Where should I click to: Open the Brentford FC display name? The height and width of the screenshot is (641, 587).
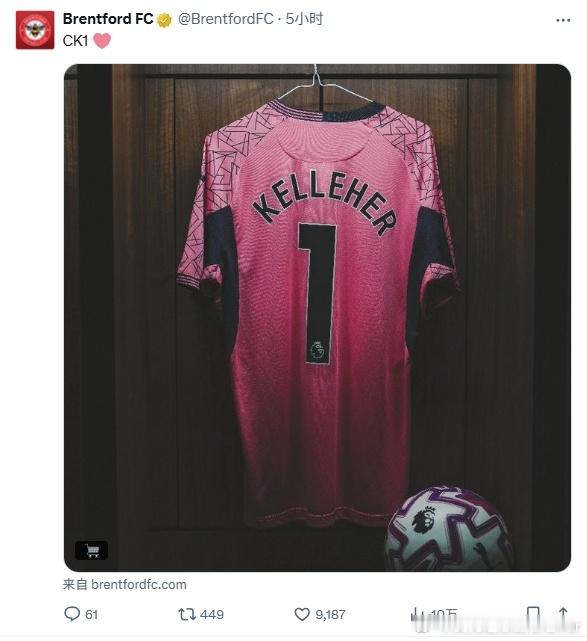pos(108,19)
